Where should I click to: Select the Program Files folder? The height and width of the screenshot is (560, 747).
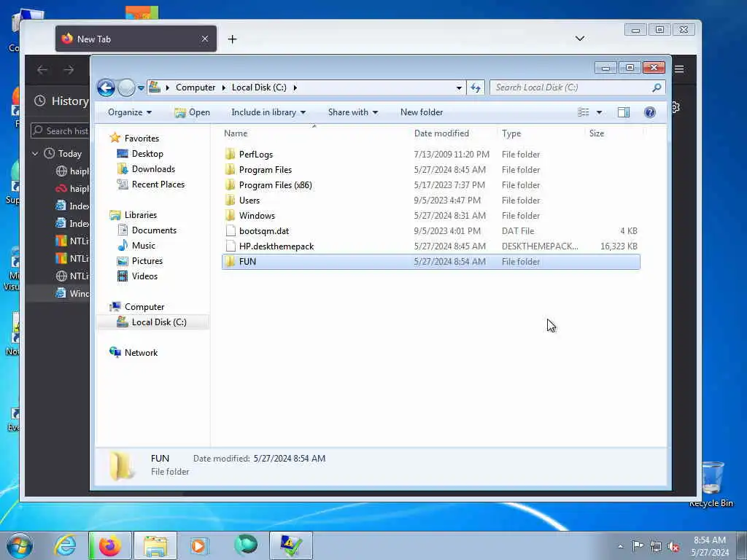click(430, 169)
